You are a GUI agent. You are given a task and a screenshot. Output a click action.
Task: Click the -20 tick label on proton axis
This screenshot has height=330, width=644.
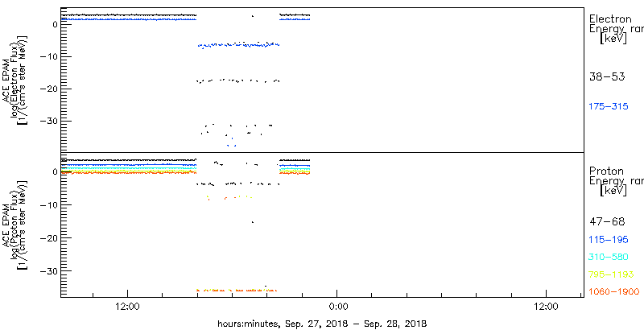pyautogui.click(x=49, y=238)
